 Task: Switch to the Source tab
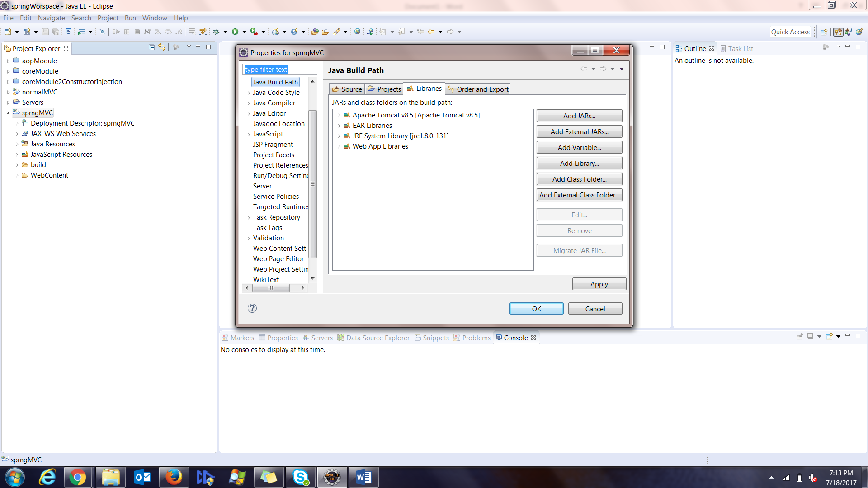click(347, 89)
